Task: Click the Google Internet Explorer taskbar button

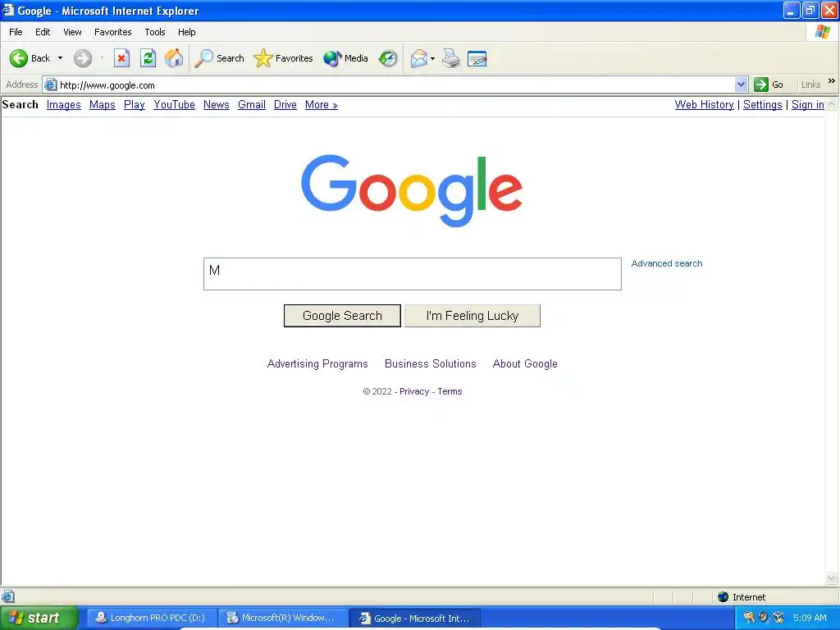Action: (x=415, y=619)
